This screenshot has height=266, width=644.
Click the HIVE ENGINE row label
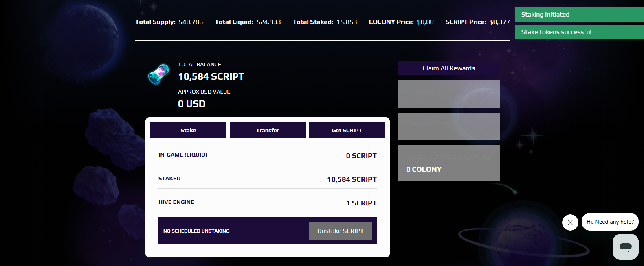176,202
